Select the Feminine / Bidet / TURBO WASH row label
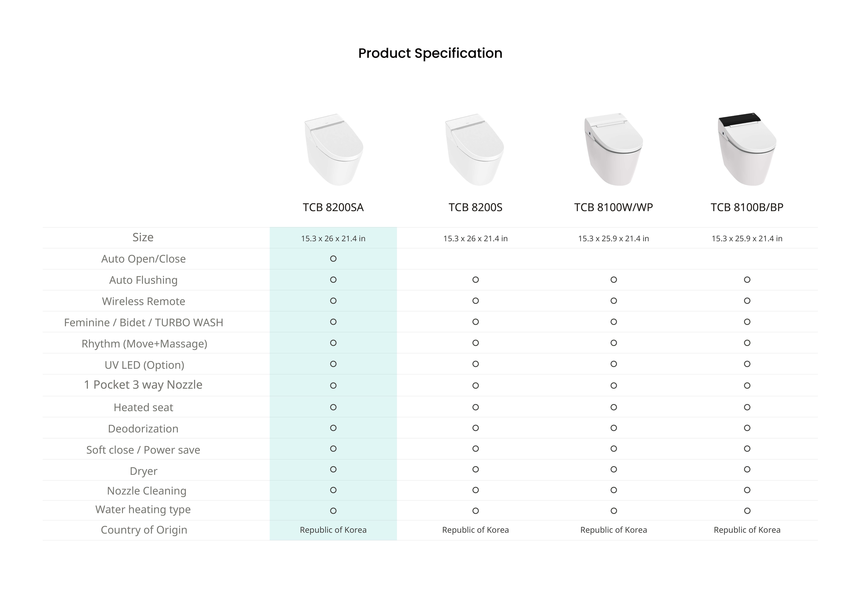Viewport: 861px width, 616px height. pyautogui.click(x=143, y=322)
